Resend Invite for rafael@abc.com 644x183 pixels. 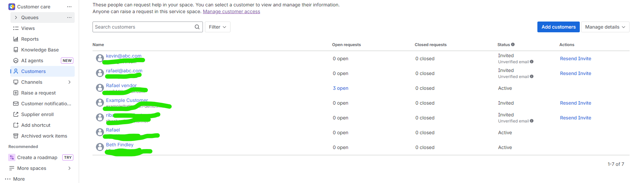point(575,73)
